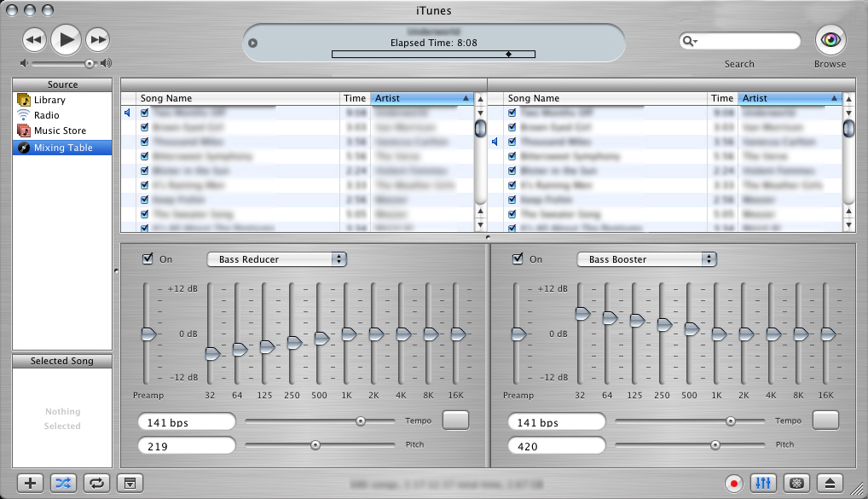This screenshot has height=499, width=868.
Task: Uncheck the right equalizer On checkbox
Action: coord(518,259)
